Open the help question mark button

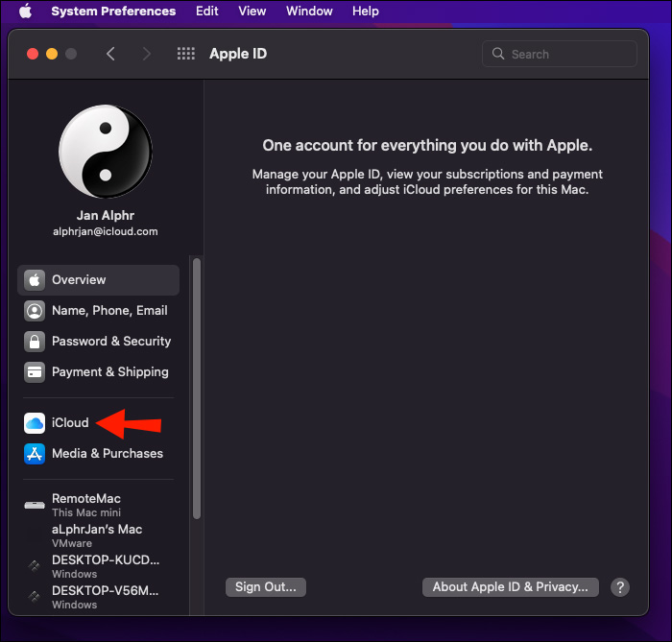coord(620,587)
